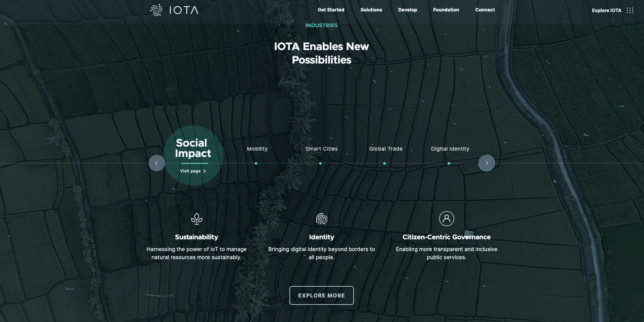Image resolution: width=644 pixels, height=322 pixels.
Task: Expand the Foundation navigation menu
Action: [446, 10]
